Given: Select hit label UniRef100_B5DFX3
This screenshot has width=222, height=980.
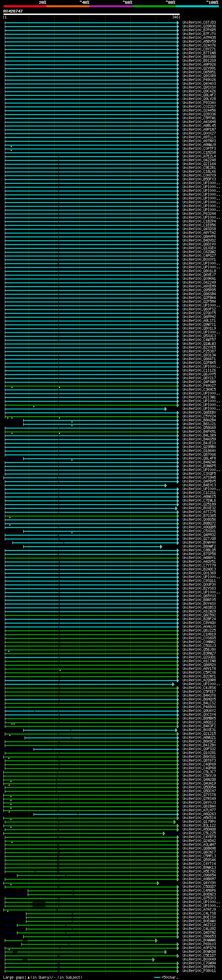Looking at the screenshot, I should pyautogui.click(x=199, y=179).
